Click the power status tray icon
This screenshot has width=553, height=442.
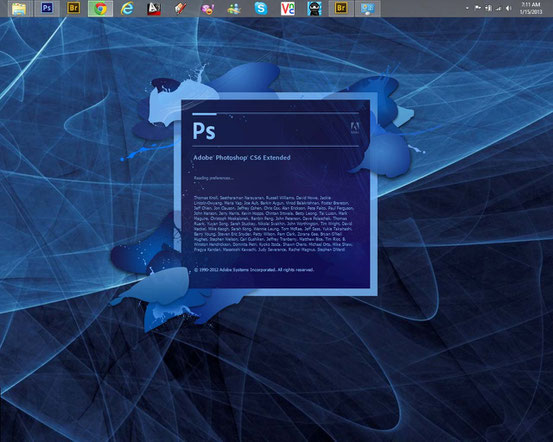tap(488, 8)
